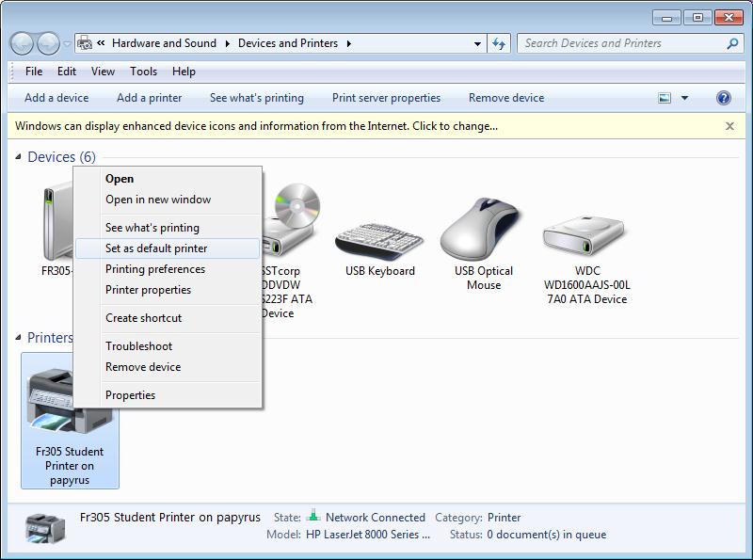This screenshot has width=753, height=560.
Task: Select Printing preferences from context menu
Action: coord(155,269)
